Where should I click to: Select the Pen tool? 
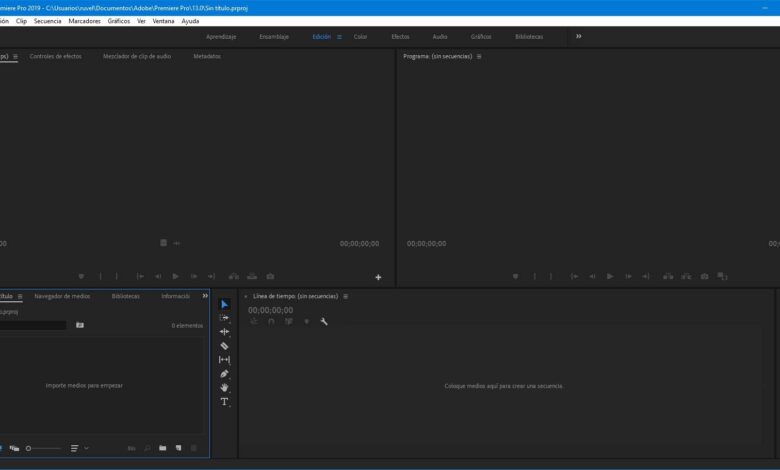pos(224,374)
